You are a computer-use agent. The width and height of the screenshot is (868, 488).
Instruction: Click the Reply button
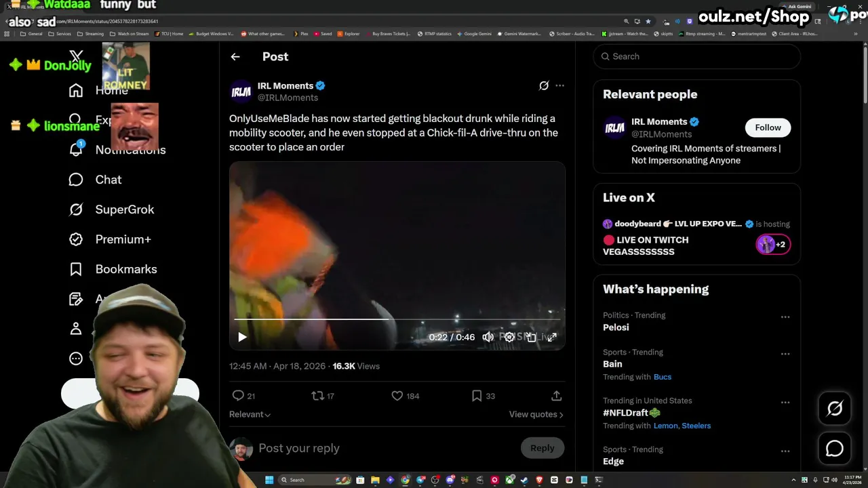[x=542, y=448]
